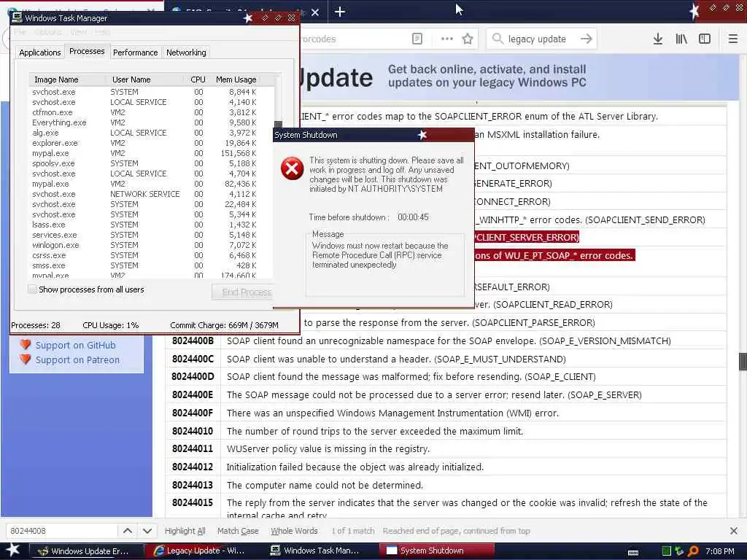Open the browser downloads arrow icon
Viewport: 747px width, 560px height.
click(658, 39)
